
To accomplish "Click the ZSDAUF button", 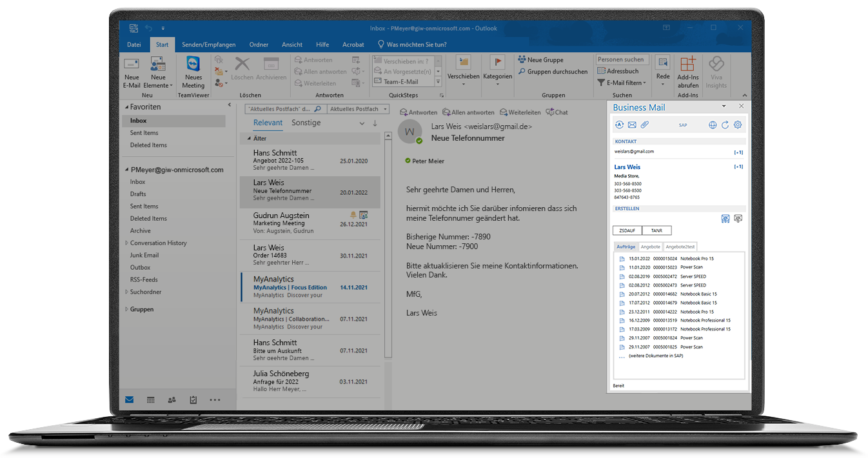I will [627, 230].
